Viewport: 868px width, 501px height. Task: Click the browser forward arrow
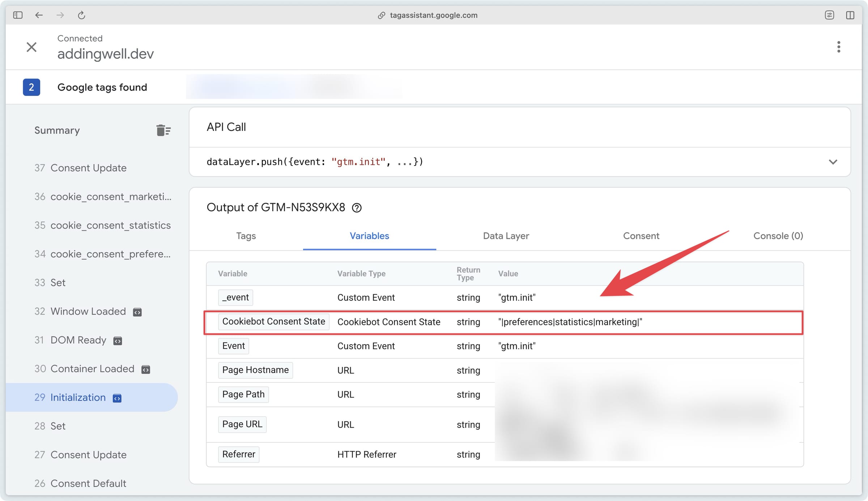60,15
